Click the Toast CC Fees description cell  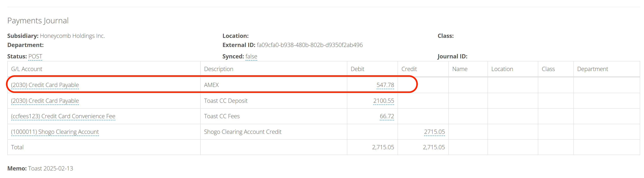pos(222,116)
